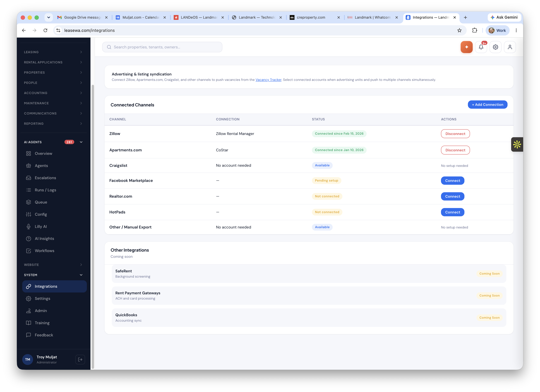540x392 pixels.
Task: Open the Vacancy Tracker link
Action: click(268, 80)
